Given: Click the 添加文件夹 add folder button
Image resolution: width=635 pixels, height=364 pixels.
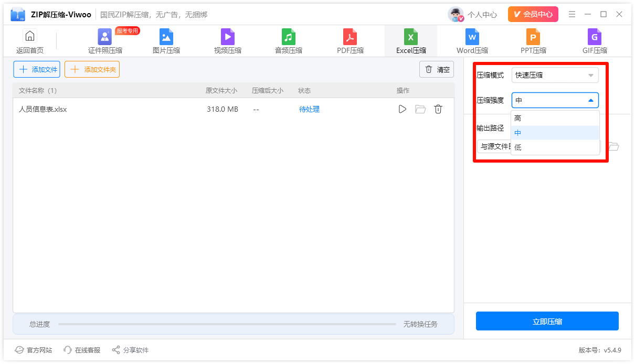Looking at the screenshot, I should (x=92, y=69).
